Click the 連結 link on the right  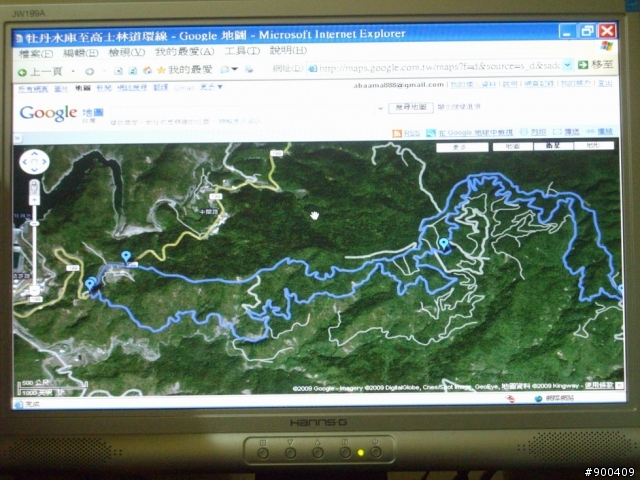(x=605, y=131)
